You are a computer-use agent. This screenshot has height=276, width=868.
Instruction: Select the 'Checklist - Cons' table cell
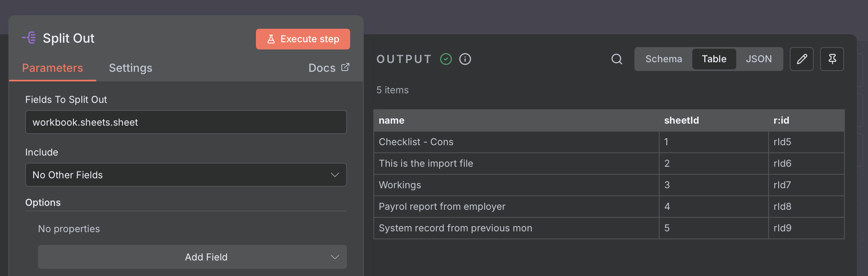(x=416, y=142)
